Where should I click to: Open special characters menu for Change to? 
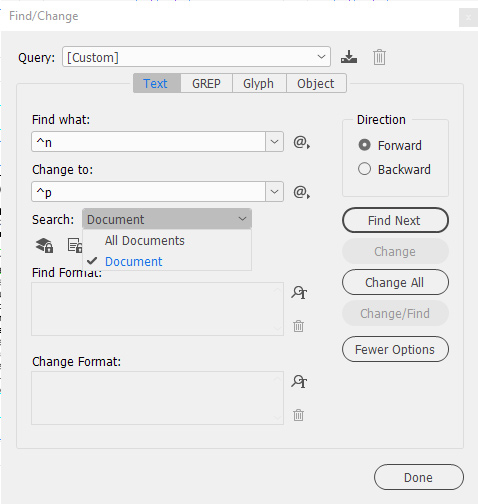302,192
